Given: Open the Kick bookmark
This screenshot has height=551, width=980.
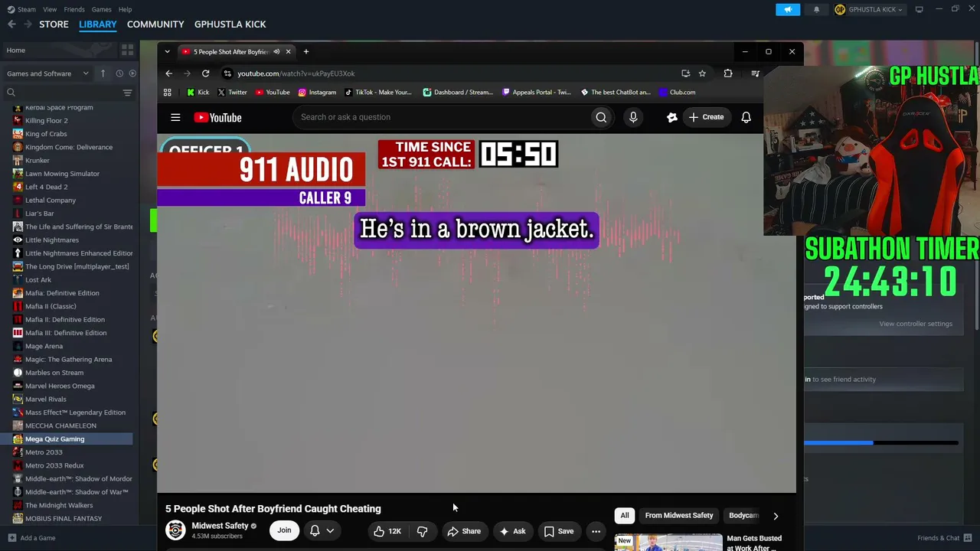Looking at the screenshot, I should click(x=198, y=93).
